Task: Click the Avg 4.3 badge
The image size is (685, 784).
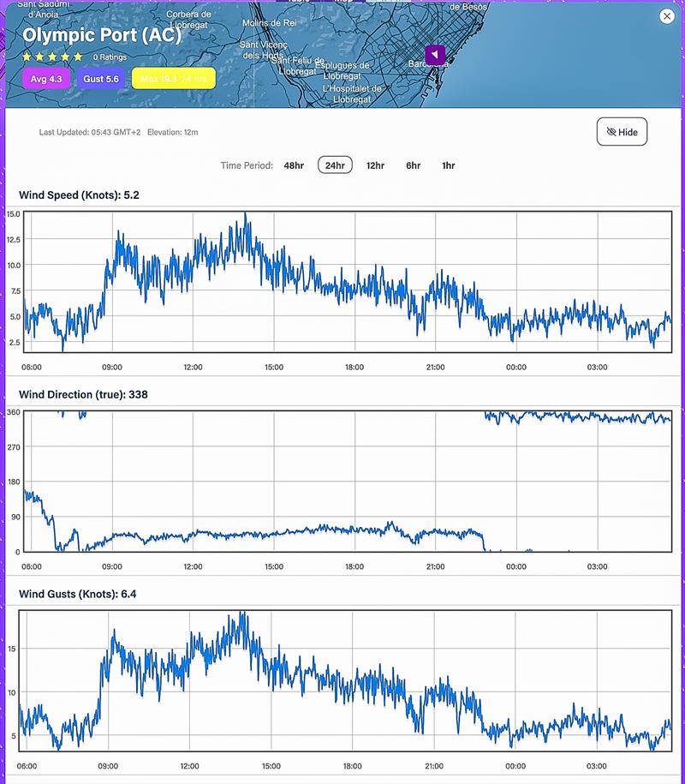Action: click(x=46, y=79)
